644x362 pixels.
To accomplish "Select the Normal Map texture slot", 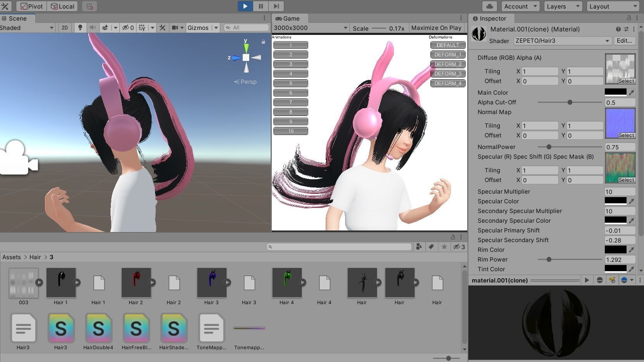I will 620,123.
